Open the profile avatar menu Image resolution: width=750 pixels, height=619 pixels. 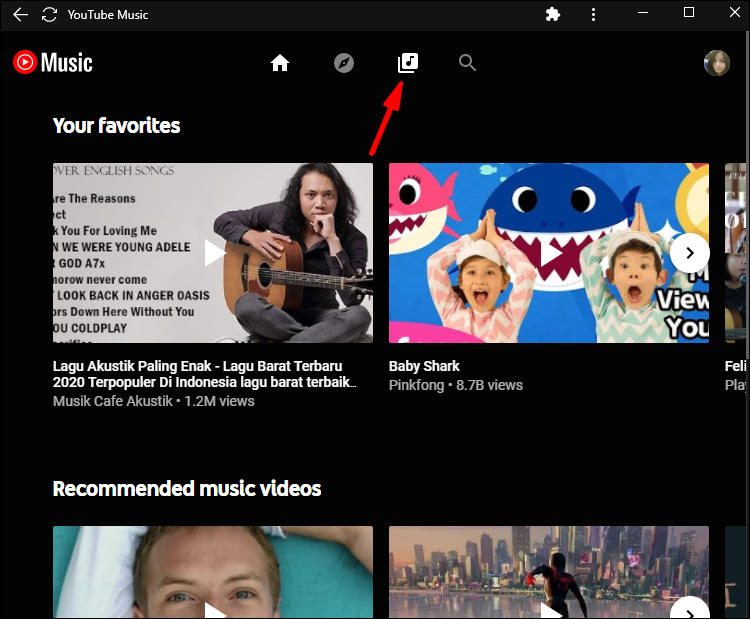717,63
